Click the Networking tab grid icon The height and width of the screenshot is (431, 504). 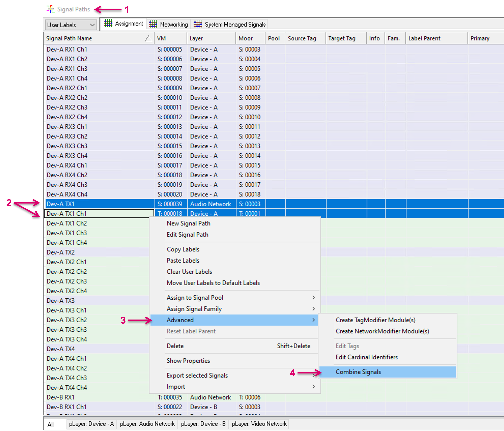[x=153, y=24]
